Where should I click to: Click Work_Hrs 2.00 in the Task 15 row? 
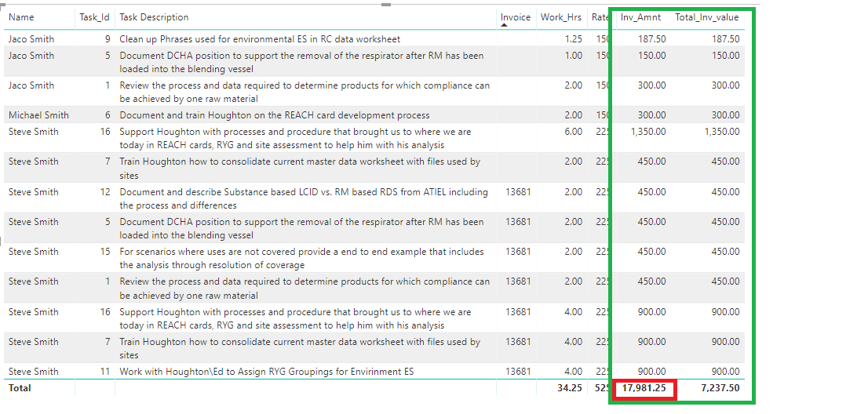coord(573,252)
